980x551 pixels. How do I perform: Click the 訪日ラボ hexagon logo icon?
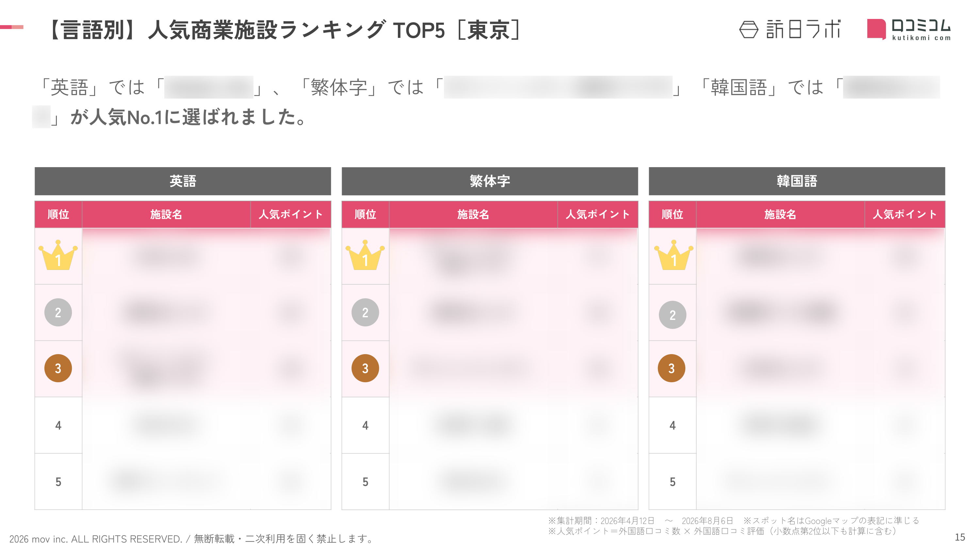(749, 30)
